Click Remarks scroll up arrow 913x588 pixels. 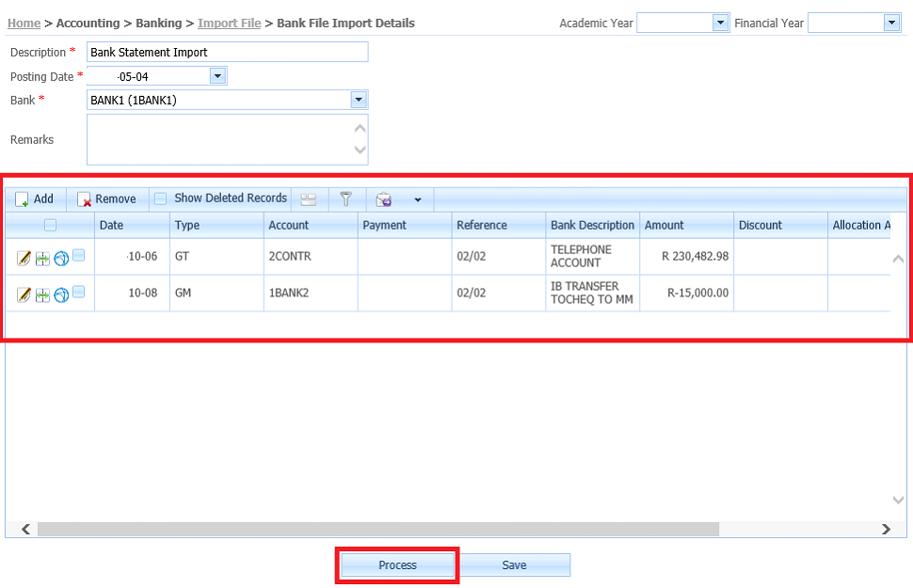(360, 128)
